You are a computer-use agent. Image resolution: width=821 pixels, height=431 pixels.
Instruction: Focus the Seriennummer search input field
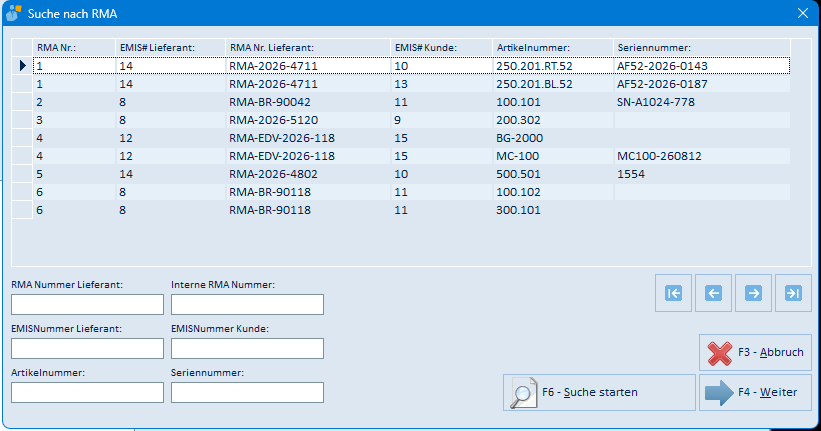tap(247, 392)
